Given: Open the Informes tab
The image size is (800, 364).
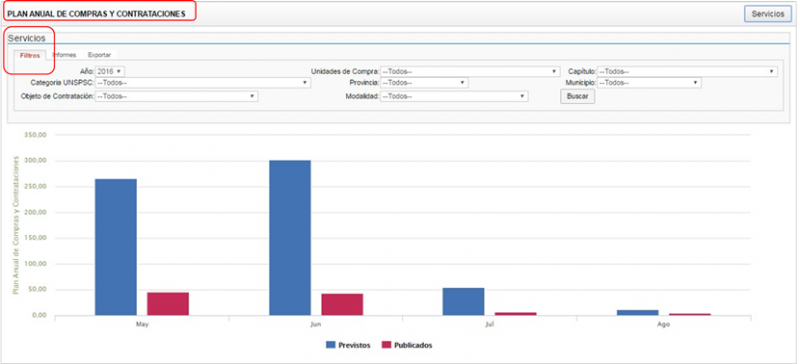Looking at the screenshot, I should pyautogui.click(x=64, y=55).
